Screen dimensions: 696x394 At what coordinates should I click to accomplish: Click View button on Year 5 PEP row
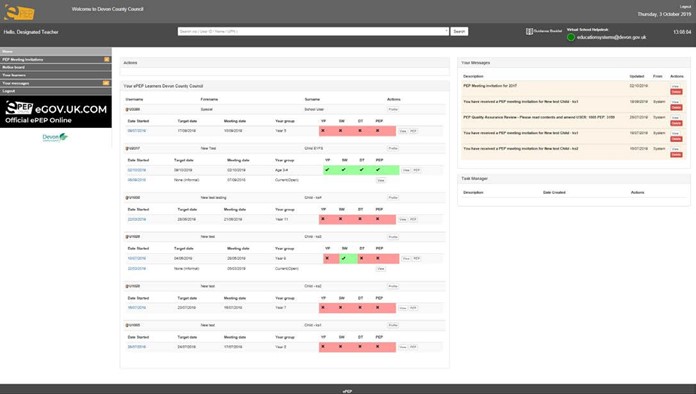(403, 131)
